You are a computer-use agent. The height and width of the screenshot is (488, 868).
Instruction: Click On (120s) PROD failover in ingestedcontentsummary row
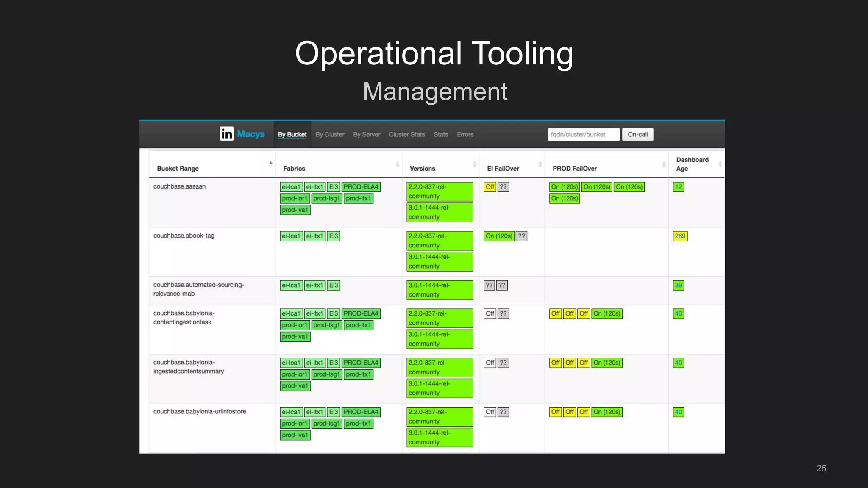click(607, 363)
